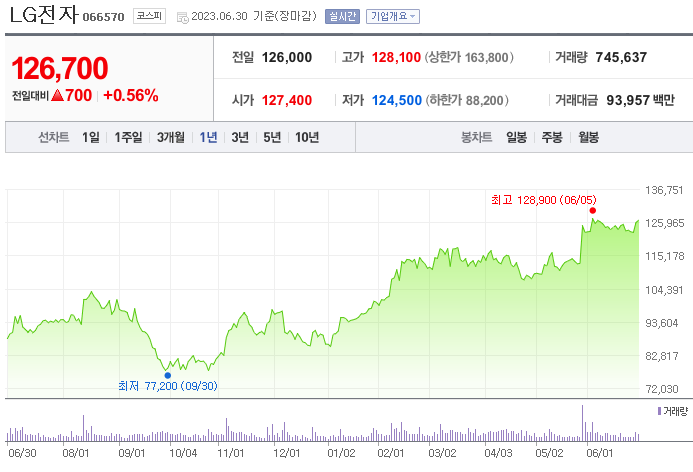
Task: Click the current price 126,700
Action: tap(60, 68)
